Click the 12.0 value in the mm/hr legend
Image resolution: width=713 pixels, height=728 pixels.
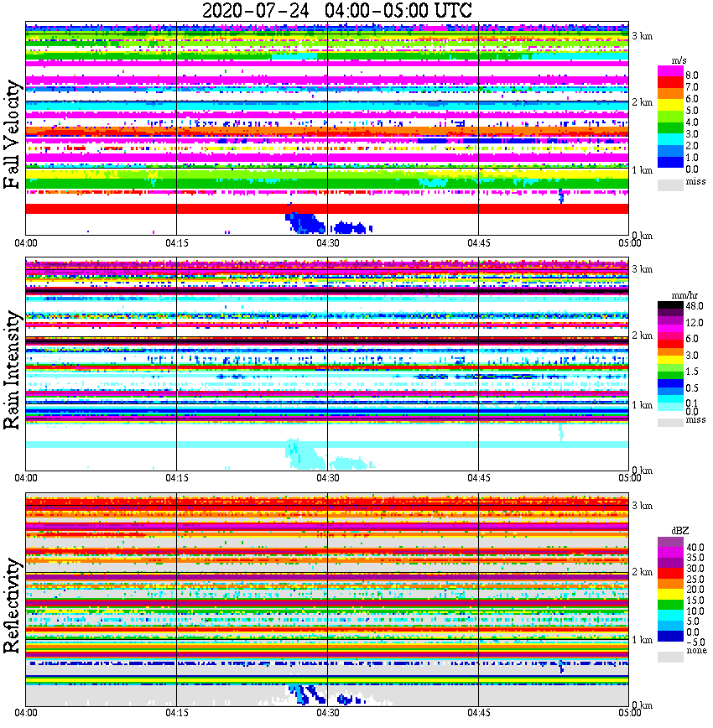pos(695,323)
